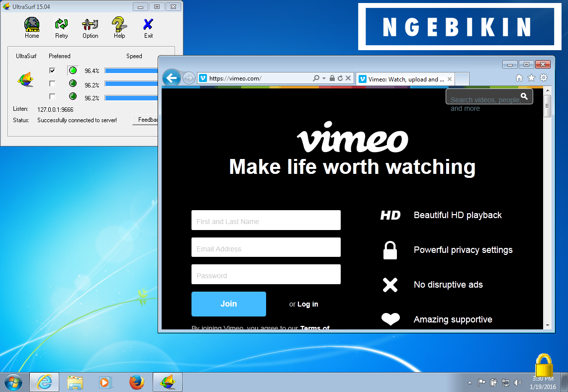Open Windows Media Player from taskbar
Image resolution: width=568 pixels, height=392 pixels.
coord(106,382)
